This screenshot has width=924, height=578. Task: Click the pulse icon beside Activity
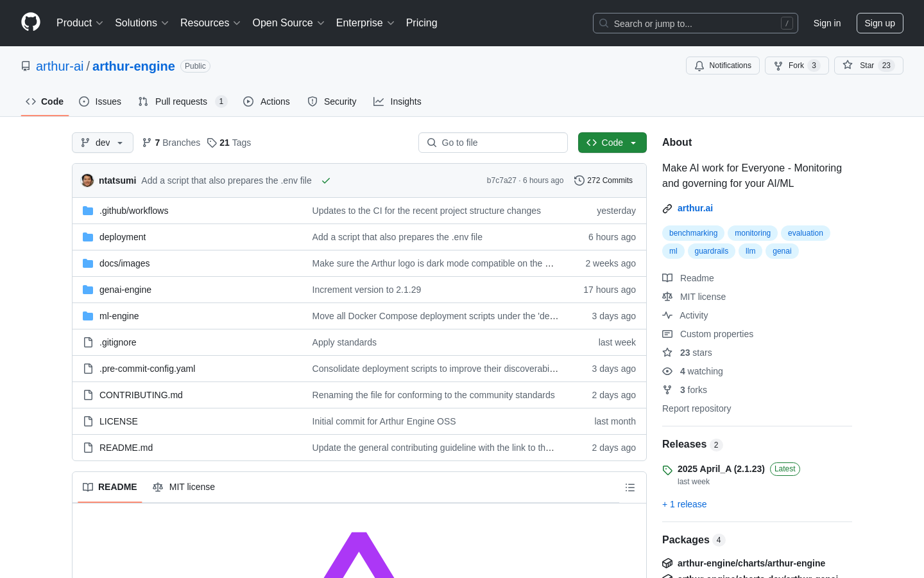pyautogui.click(x=667, y=315)
